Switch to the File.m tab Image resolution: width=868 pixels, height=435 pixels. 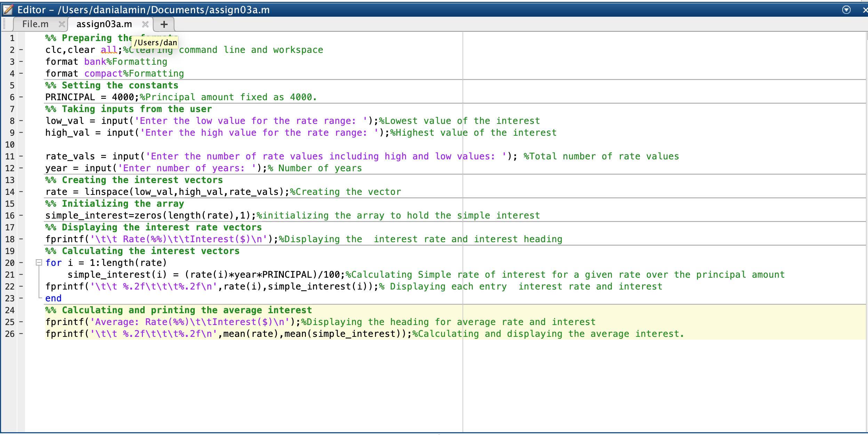[35, 24]
